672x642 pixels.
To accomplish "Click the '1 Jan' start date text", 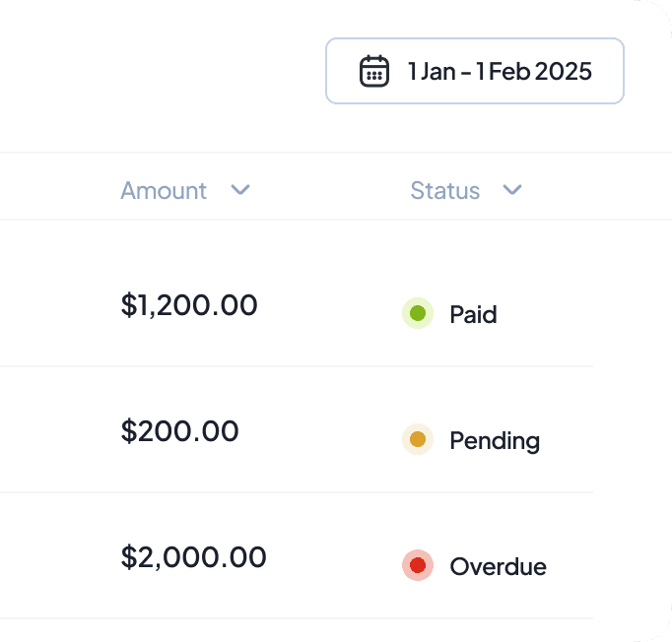I will click(x=427, y=71).
